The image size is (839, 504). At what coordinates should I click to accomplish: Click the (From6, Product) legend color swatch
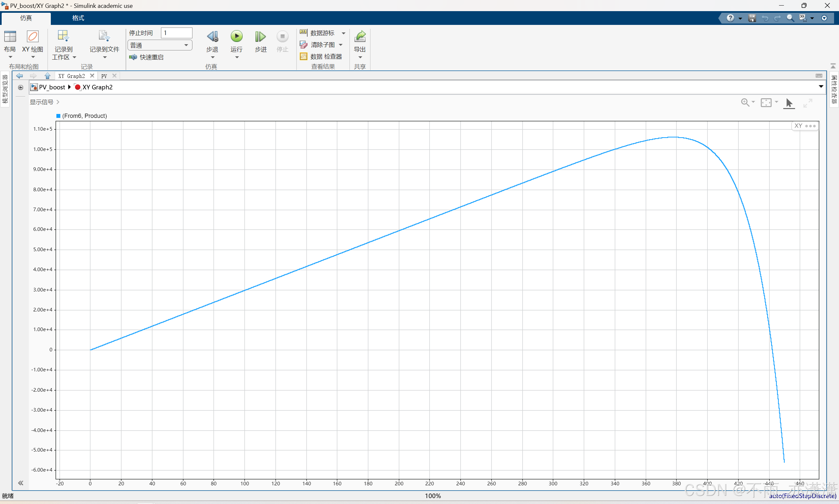pos(58,116)
